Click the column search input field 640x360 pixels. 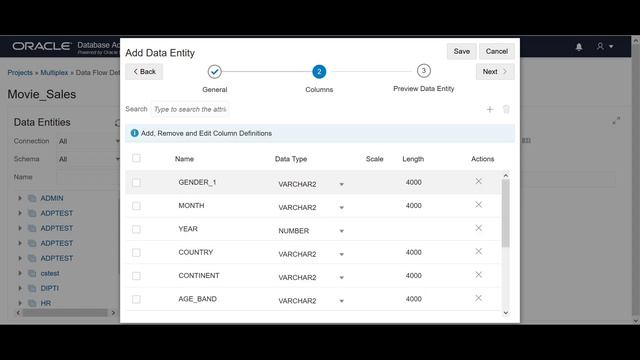coord(190,109)
